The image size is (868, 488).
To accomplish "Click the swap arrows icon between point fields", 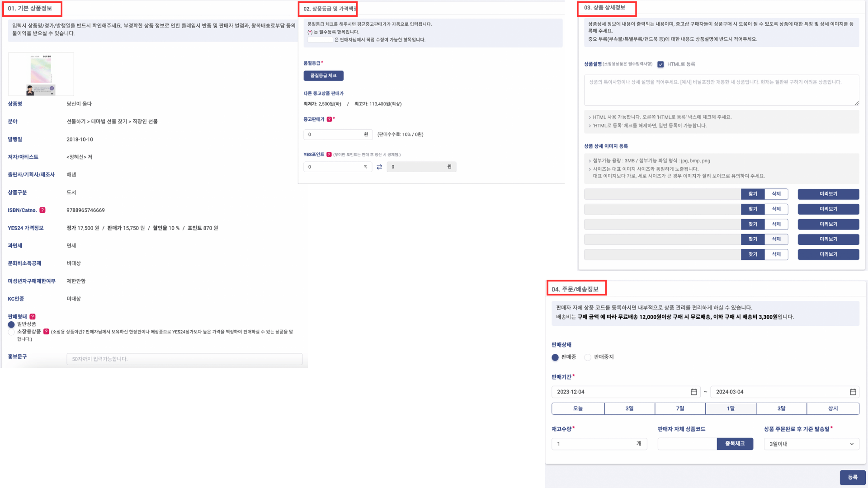I will point(379,167).
